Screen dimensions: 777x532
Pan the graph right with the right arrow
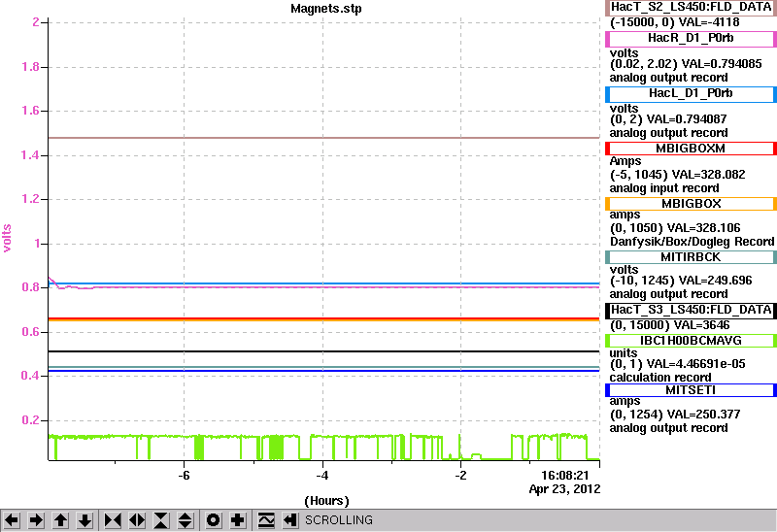coord(36,520)
